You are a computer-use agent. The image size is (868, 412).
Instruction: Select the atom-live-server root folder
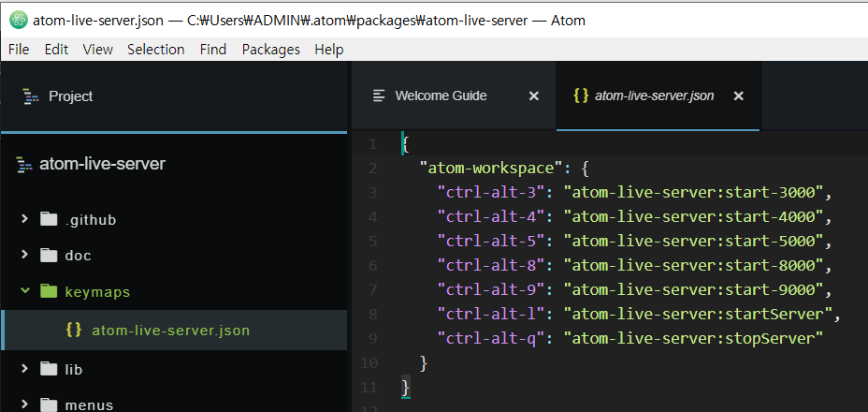click(102, 165)
